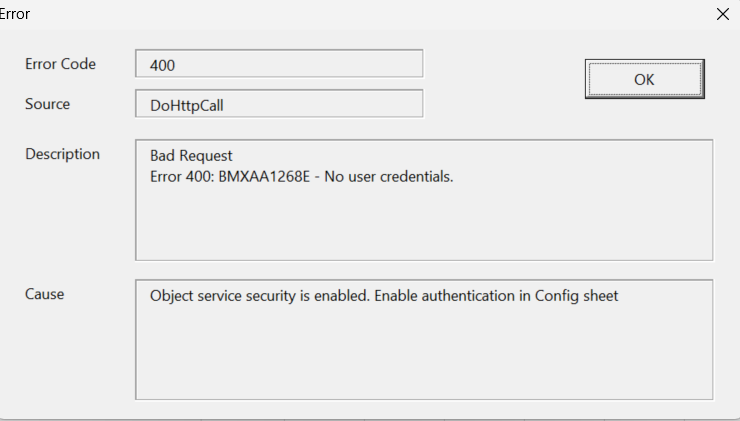
Task: Click the "Error" window title text
Action: (14, 14)
